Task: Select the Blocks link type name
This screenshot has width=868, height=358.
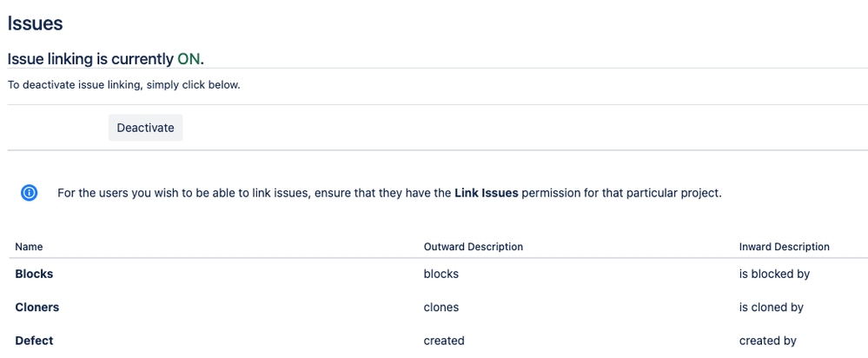Action: tap(35, 274)
